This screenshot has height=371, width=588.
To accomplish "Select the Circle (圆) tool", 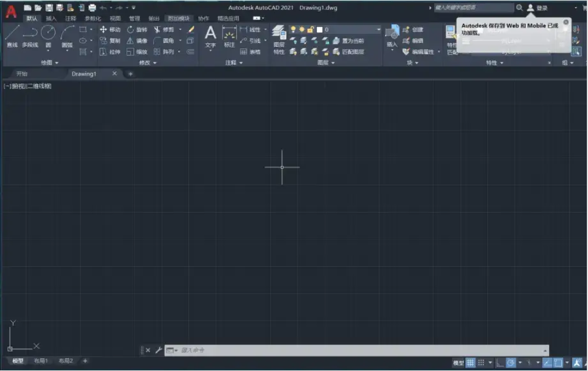I will click(48, 36).
